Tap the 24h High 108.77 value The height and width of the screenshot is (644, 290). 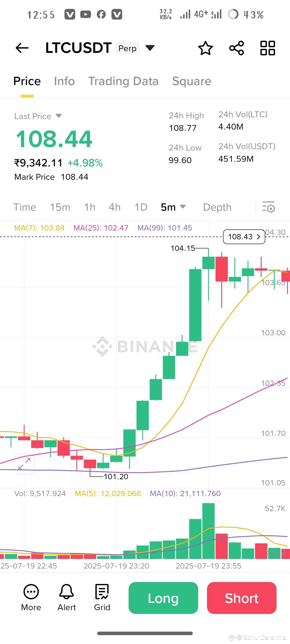click(183, 128)
